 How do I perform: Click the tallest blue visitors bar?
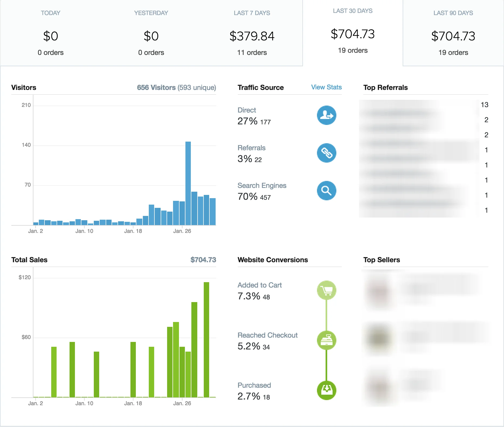pos(188,183)
